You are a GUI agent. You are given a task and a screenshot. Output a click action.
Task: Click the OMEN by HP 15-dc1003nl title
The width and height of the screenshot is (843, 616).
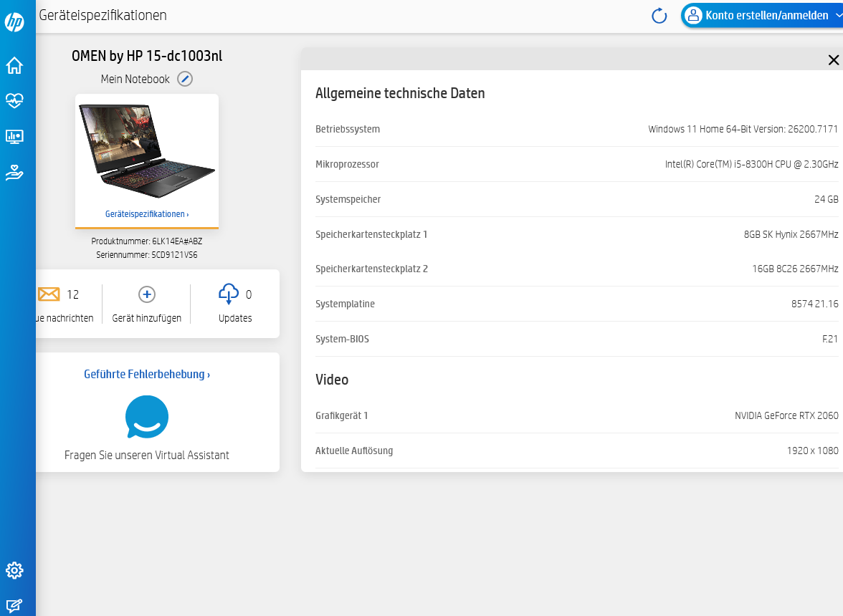click(x=147, y=56)
